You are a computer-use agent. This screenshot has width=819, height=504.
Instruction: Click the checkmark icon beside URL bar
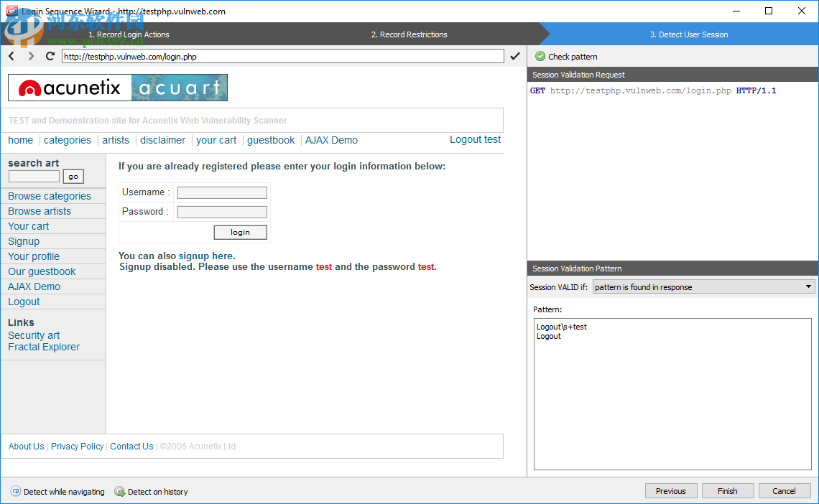pos(515,56)
